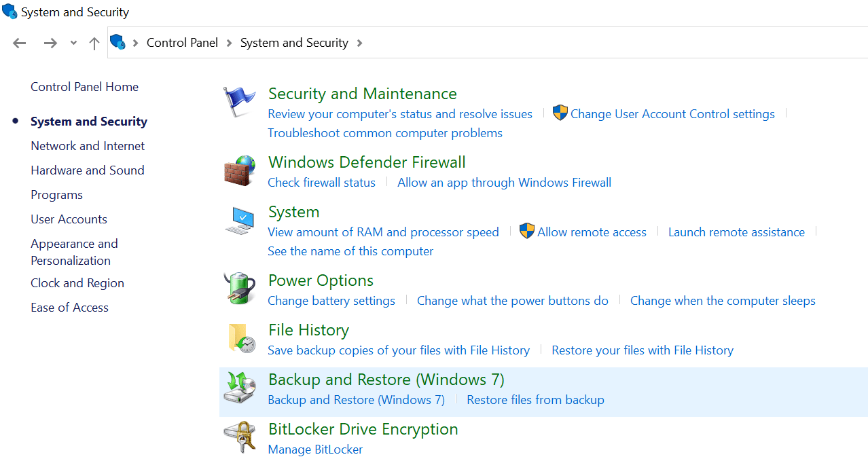
Task: Open Change User Account Control settings
Action: coord(673,113)
